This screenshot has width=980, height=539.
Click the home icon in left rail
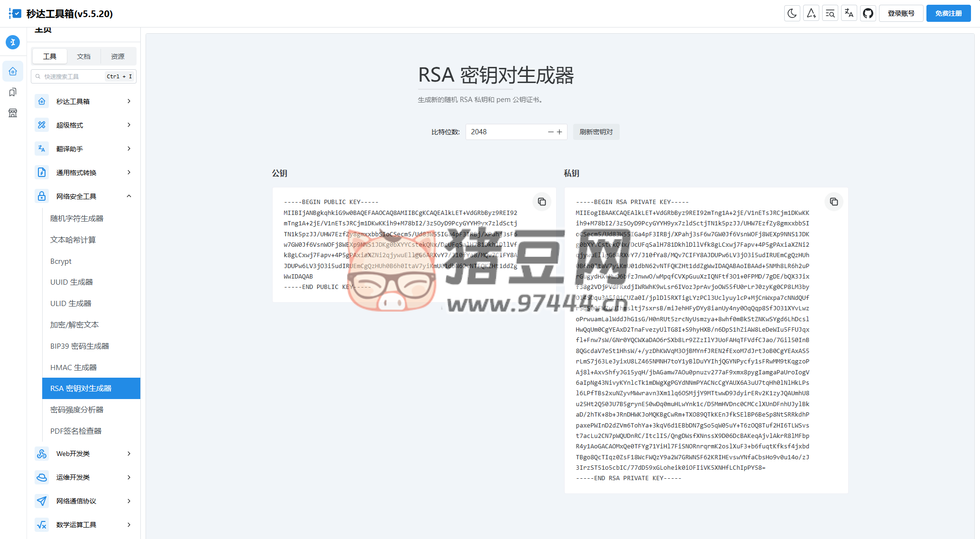point(13,71)
